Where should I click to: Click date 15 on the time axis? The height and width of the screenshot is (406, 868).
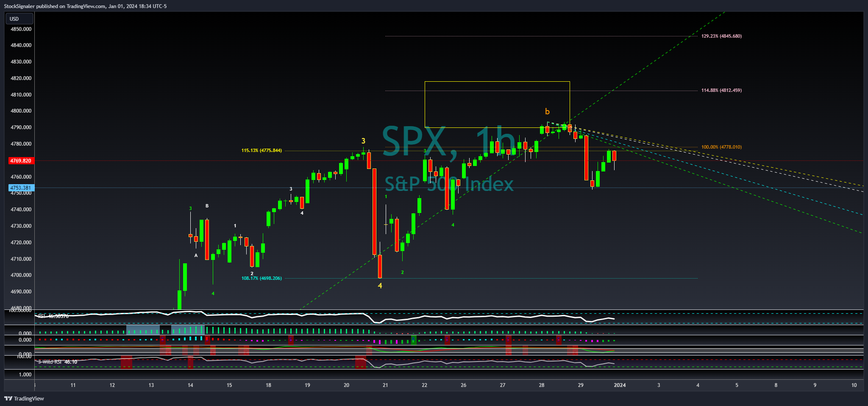pos(229,385)
